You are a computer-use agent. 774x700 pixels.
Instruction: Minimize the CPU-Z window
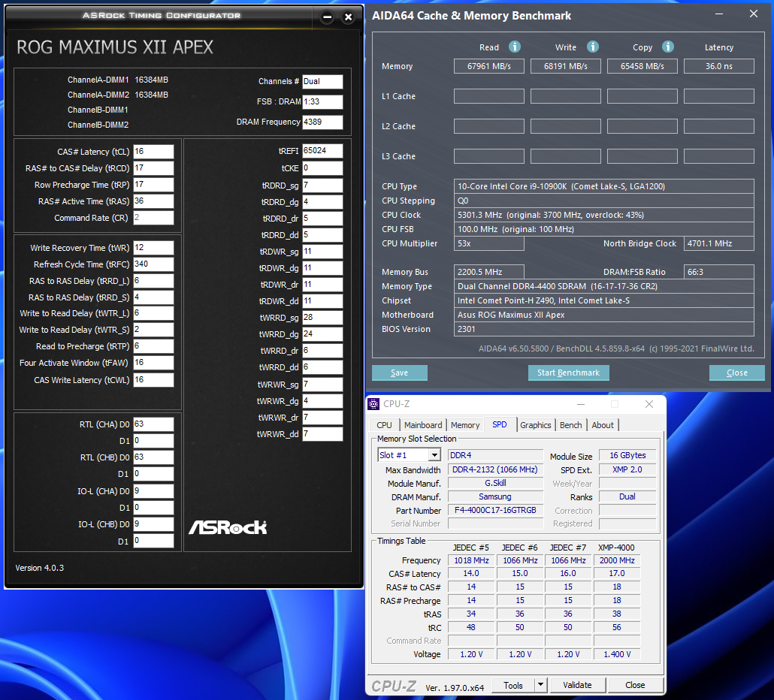[581, 404]
